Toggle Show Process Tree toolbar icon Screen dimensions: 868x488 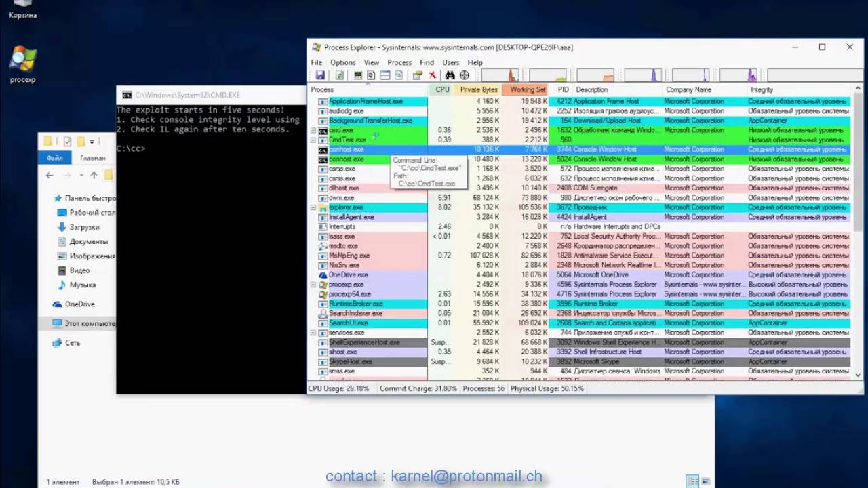pos(371,75)
